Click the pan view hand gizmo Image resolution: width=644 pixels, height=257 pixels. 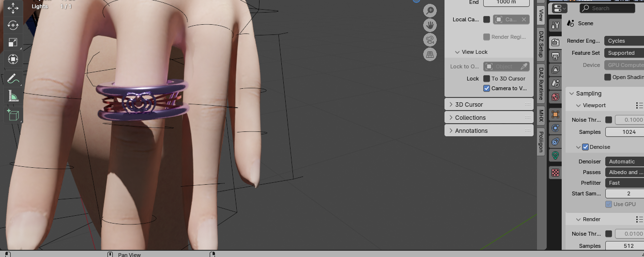click(430, 25)
